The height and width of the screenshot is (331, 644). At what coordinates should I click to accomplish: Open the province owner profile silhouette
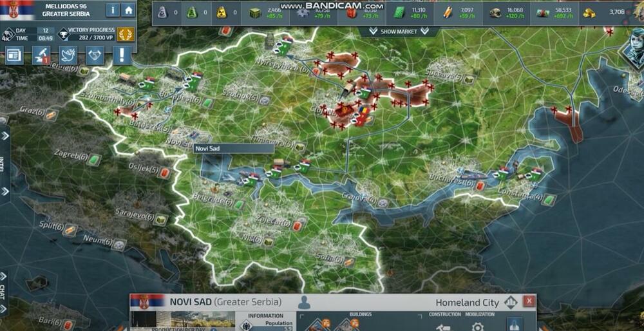click(x=304, y=302)
